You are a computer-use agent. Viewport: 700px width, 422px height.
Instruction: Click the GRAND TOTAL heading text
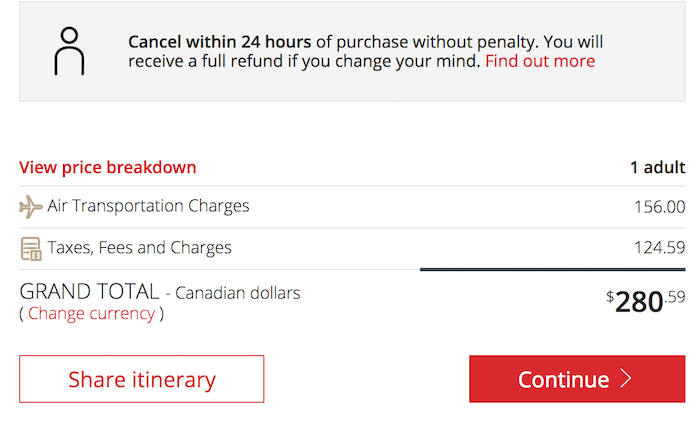click(89, 292)
